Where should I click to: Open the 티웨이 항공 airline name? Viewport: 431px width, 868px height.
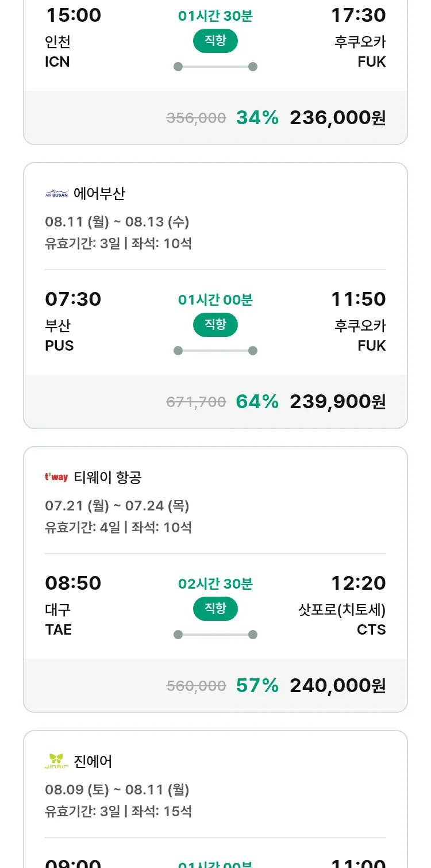[108, 478]
